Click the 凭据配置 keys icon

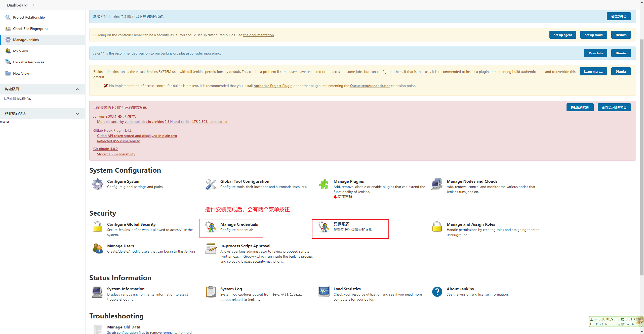pos(324,227)
